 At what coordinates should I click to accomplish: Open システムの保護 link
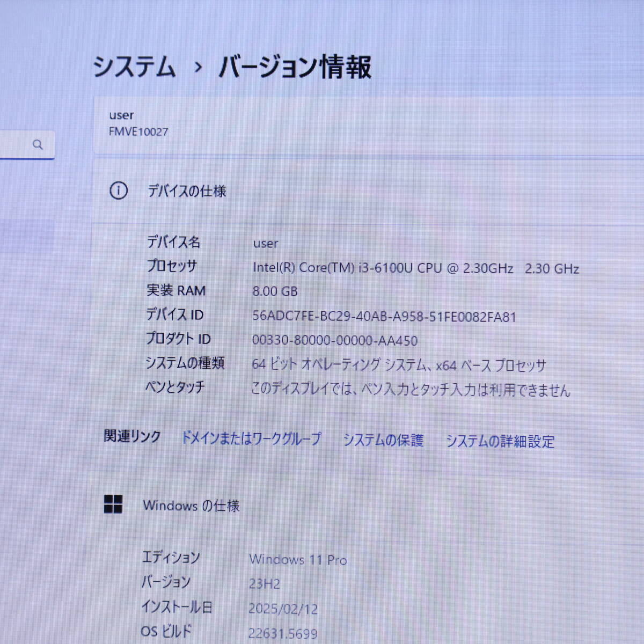pos(383,440)
